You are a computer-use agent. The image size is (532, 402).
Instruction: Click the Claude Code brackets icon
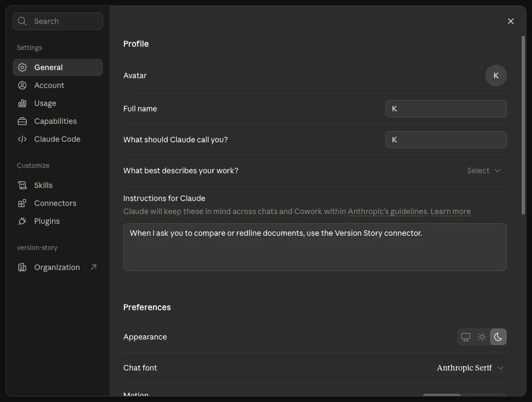pyautogui.click(x=22, y=139)
